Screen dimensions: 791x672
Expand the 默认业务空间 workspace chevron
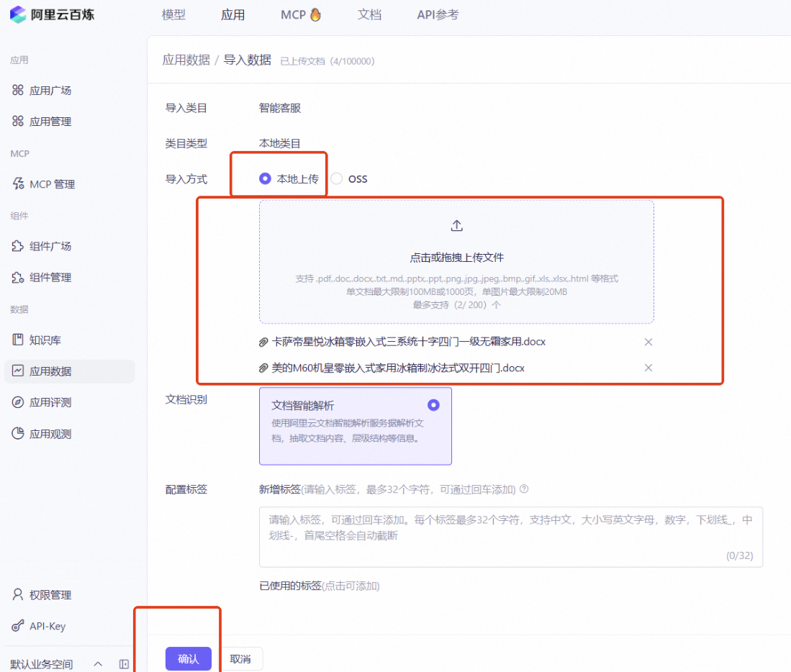(x=99, y=664)
